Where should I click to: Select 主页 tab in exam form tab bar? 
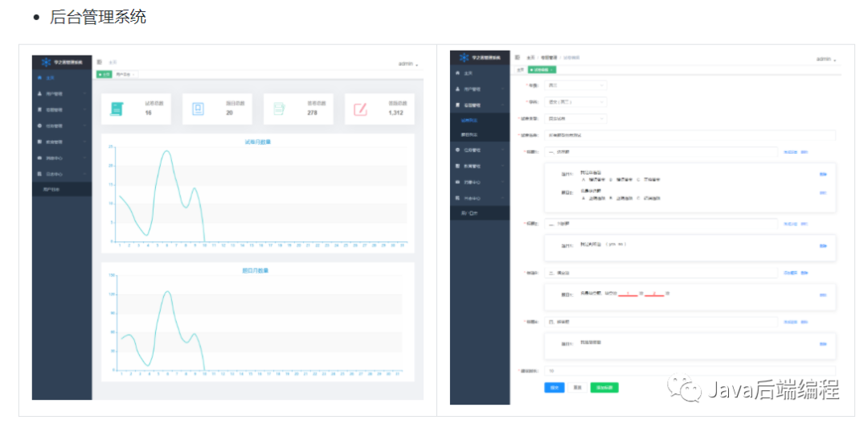(x=520, y=69)
